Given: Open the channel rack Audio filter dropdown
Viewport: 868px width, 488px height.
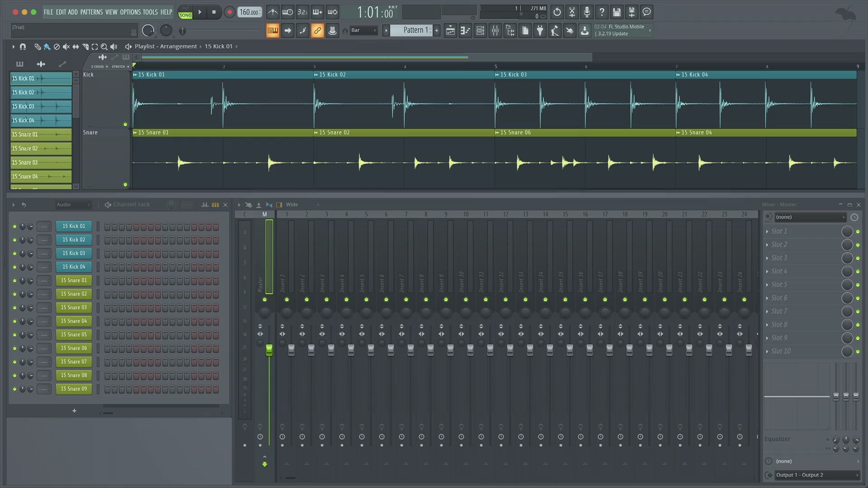Looking at the screenshot, I should click(x=73, y=205).
